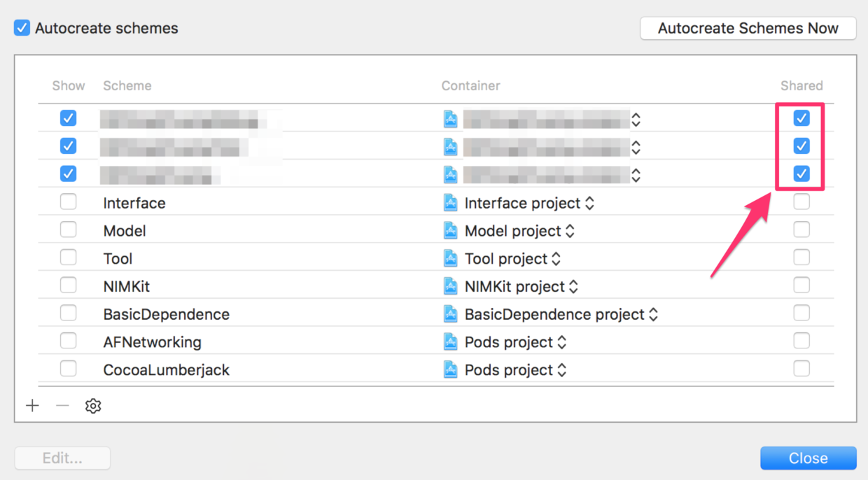Select the Interface scheme name
The width and height of the screenshot is (868, 480).
click(x=134, y=203)
